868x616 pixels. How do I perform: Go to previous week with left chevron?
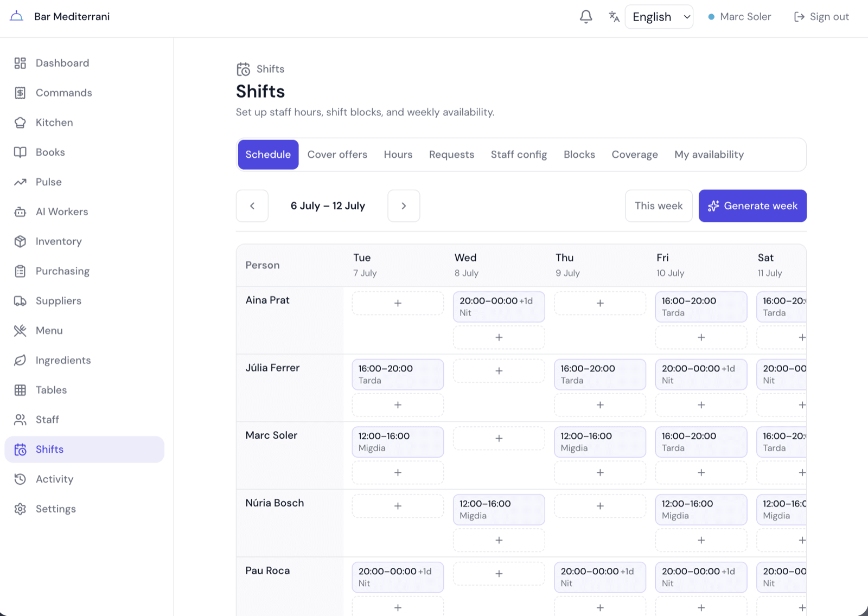(252, 206)
